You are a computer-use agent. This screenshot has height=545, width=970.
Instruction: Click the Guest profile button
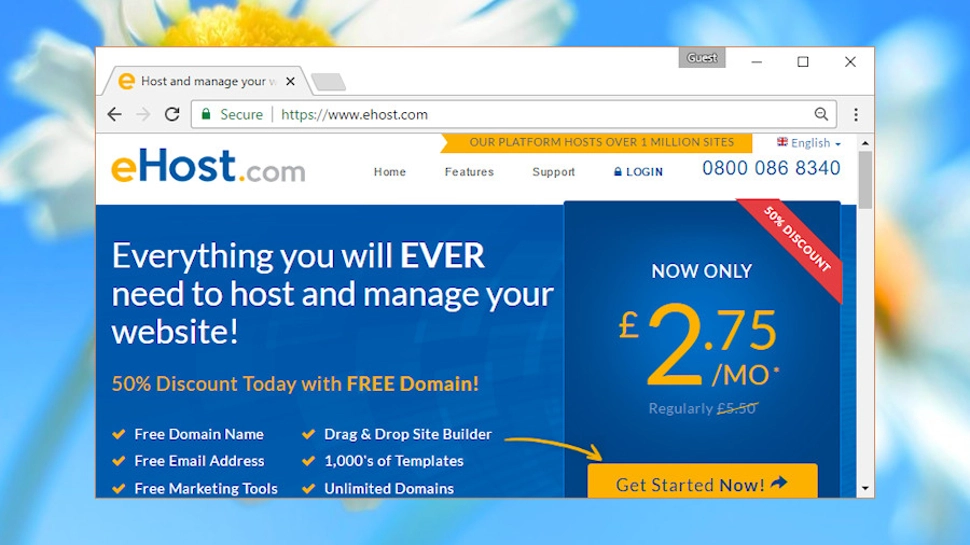tap(702, 58)
